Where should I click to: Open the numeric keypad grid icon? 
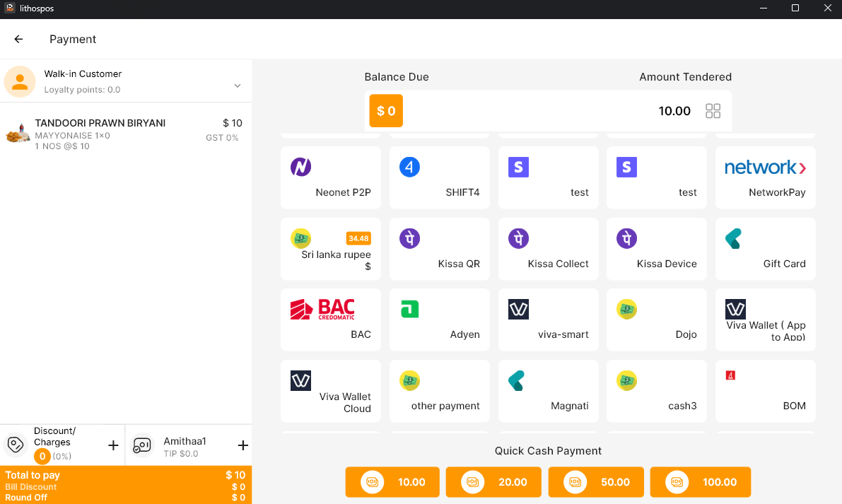click(x=713, y=111)
